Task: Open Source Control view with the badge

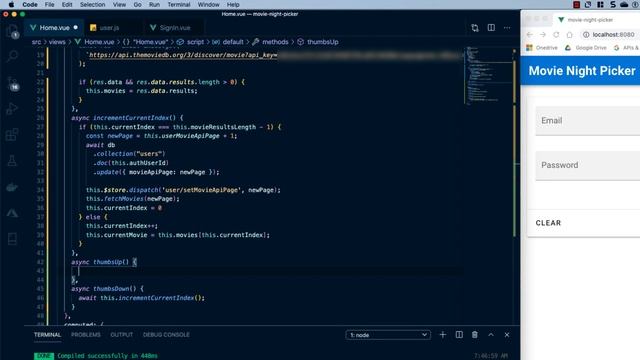Action: 12,83
